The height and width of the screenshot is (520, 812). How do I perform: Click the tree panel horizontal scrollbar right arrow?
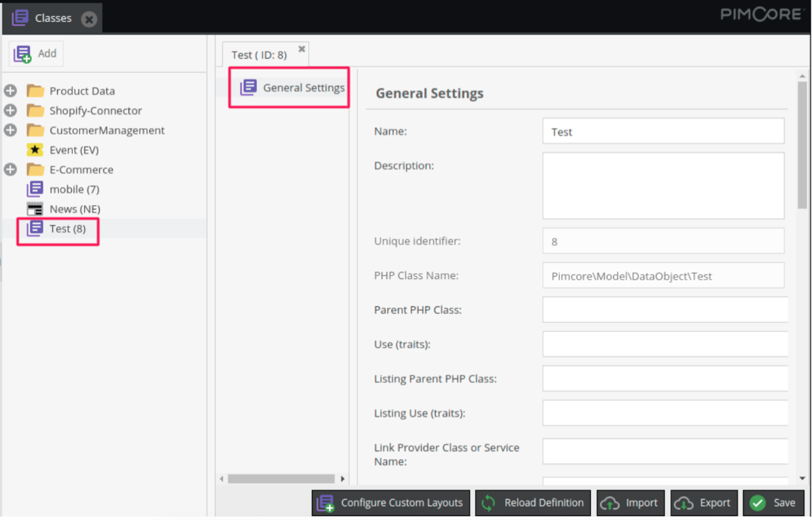(x=342, y=479)
